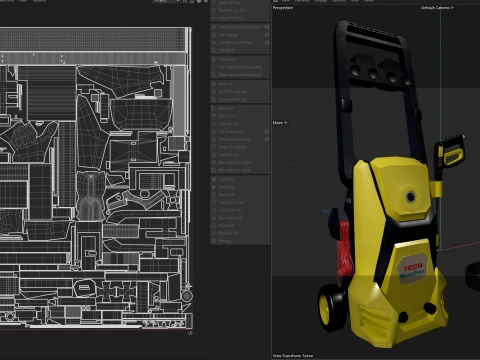Viewport: 480px width, 360px height.
Task: Stop Interactive Mapping
Action: click(240, 75)
